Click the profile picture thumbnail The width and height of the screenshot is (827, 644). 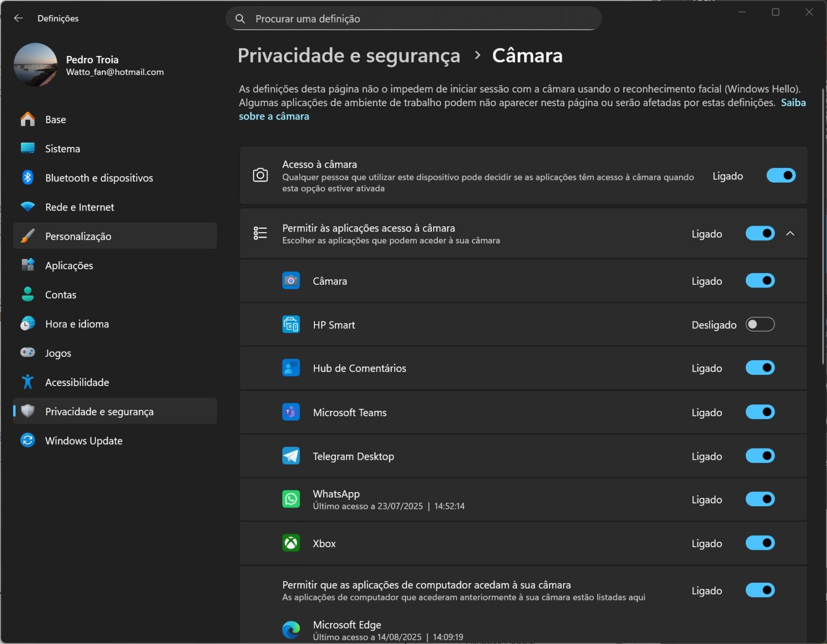point(36,65)
